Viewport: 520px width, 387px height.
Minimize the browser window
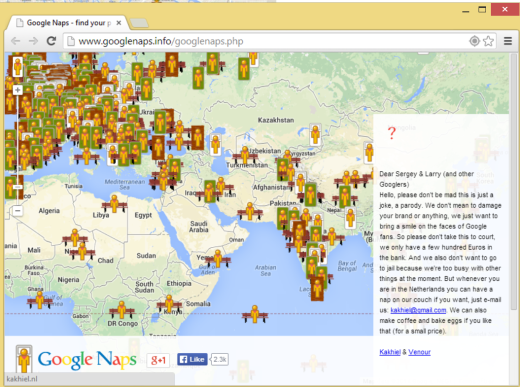coord(466,10)
